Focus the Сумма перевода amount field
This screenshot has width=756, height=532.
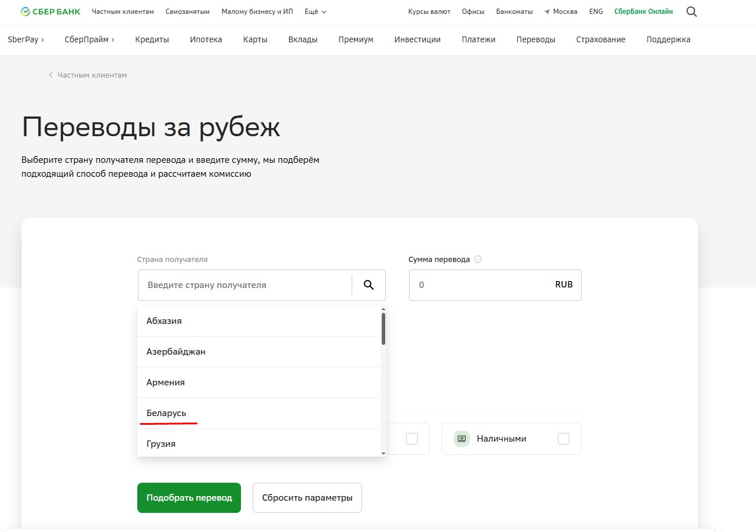[x=495, y=285]
